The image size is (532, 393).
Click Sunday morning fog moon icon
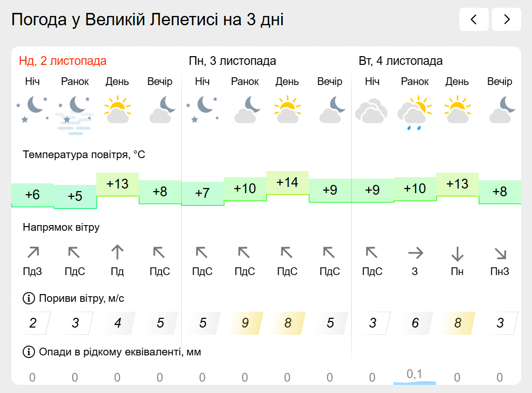pyautogui.click(x=75, y=114)
